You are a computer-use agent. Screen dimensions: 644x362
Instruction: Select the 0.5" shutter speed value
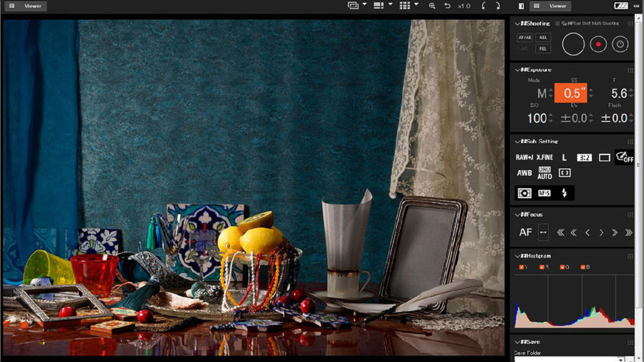(x=571, y=94)
